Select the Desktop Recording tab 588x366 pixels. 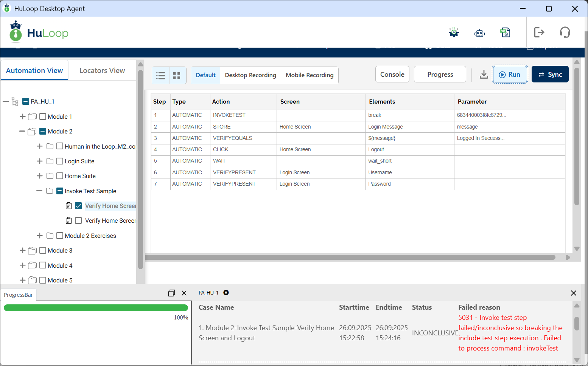pos(250,75)
